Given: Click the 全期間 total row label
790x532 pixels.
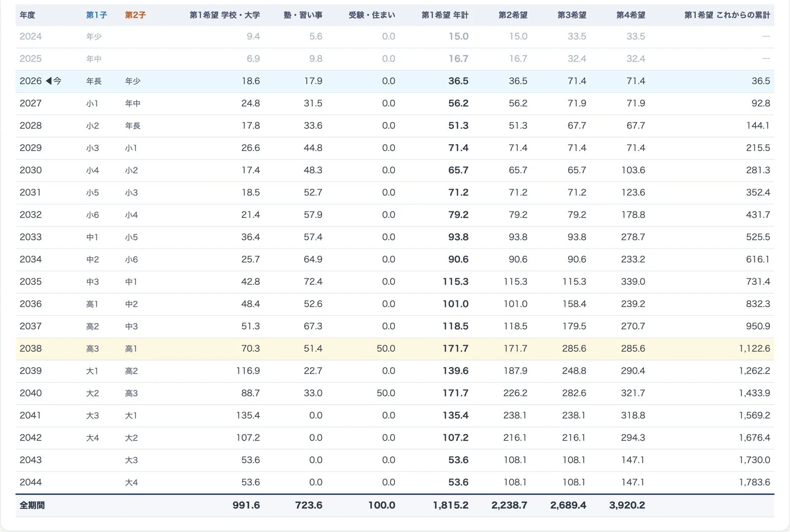Looking at the screenshot, I should (x=32, y=505).
